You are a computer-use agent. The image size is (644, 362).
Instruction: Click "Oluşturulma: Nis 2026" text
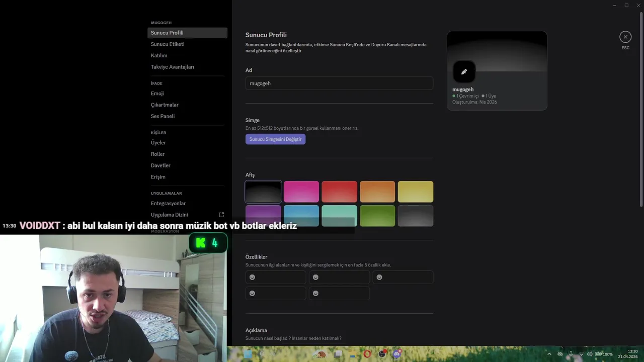click(474, 102)
